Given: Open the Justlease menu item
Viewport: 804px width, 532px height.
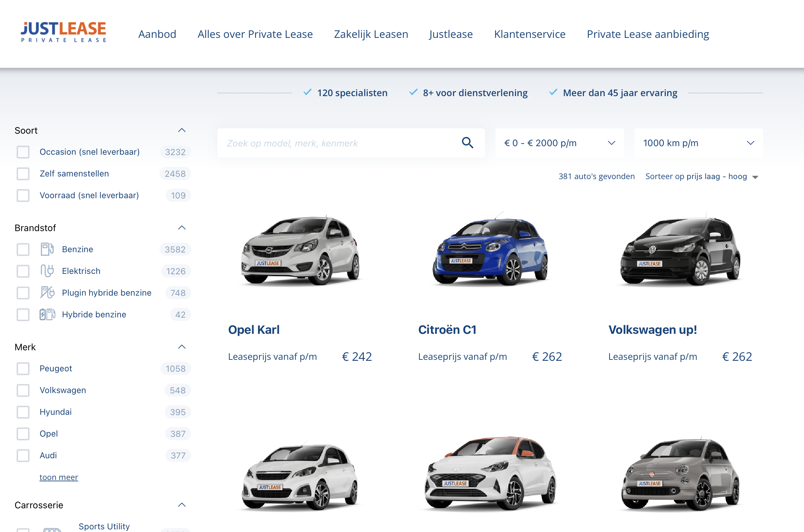Looking at the screenshot, I should coord(450,34).
